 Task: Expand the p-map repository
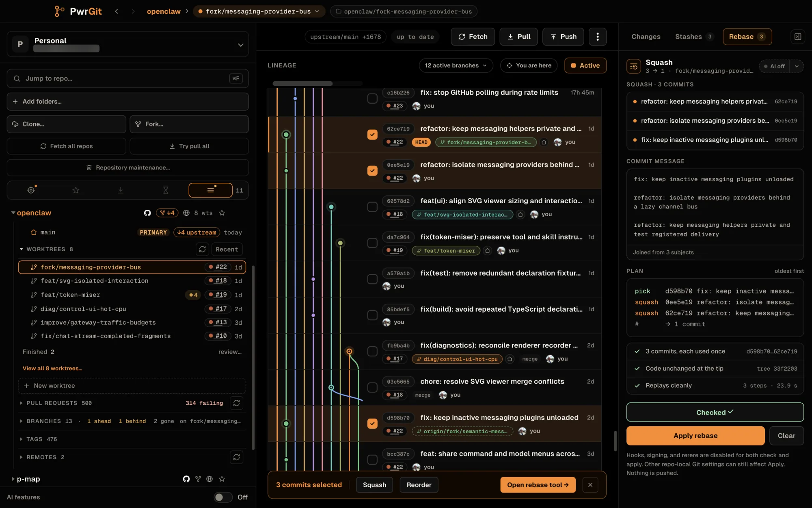pyautogui.click(x=13, y=479)
